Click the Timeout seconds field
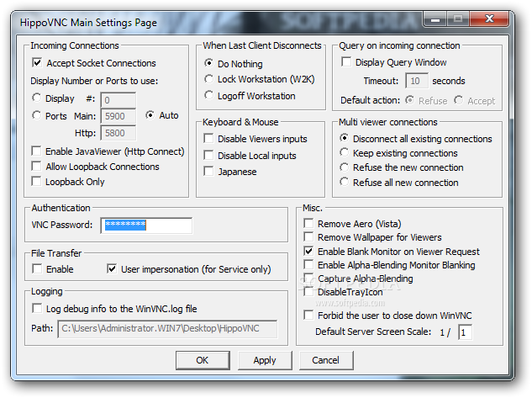Viewport: 532px width, 398px height. click(417, 81)
